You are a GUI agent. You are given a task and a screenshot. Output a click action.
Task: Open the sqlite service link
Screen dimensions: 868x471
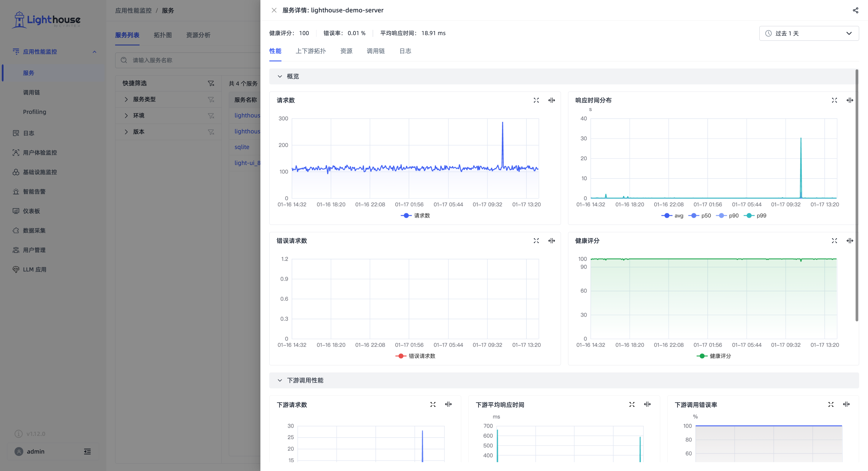tap(242, 147)
